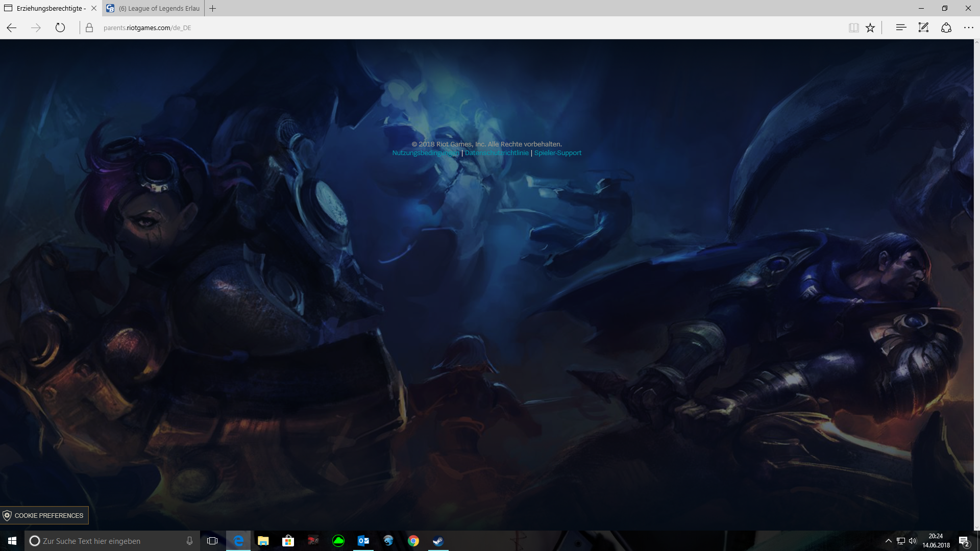Open Steam from the taskbar
980x551 pixels.
(x=438, y=541)
